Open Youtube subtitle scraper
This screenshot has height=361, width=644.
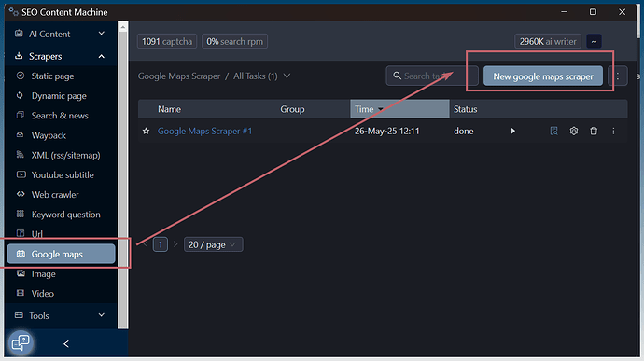(63, 174)
